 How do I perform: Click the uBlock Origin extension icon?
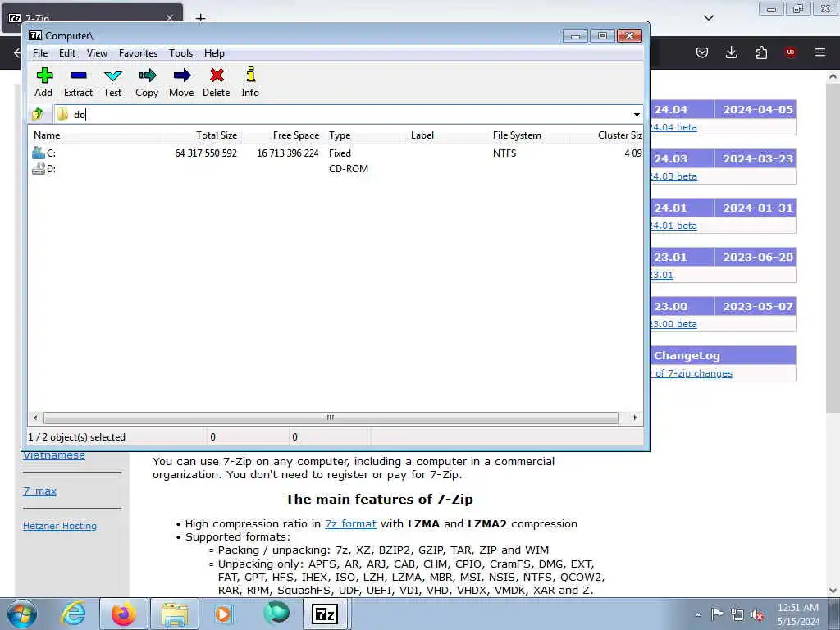pyautogui.click(x=791, y=52)
